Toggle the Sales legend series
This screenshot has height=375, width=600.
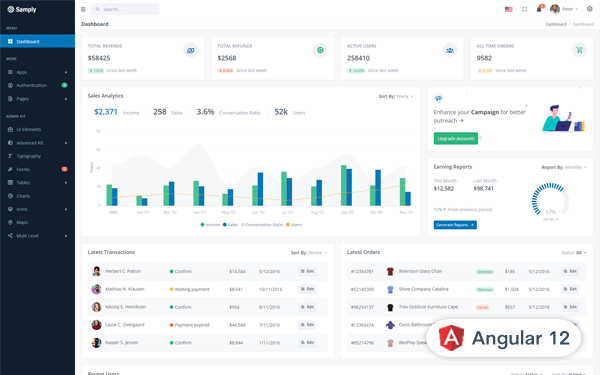click(230, 225)
